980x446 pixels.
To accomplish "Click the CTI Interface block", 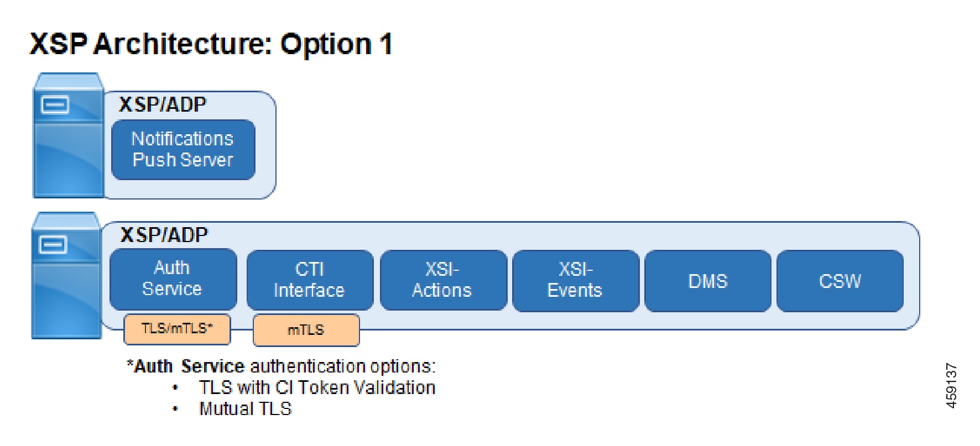I will [x=310, y=280].
